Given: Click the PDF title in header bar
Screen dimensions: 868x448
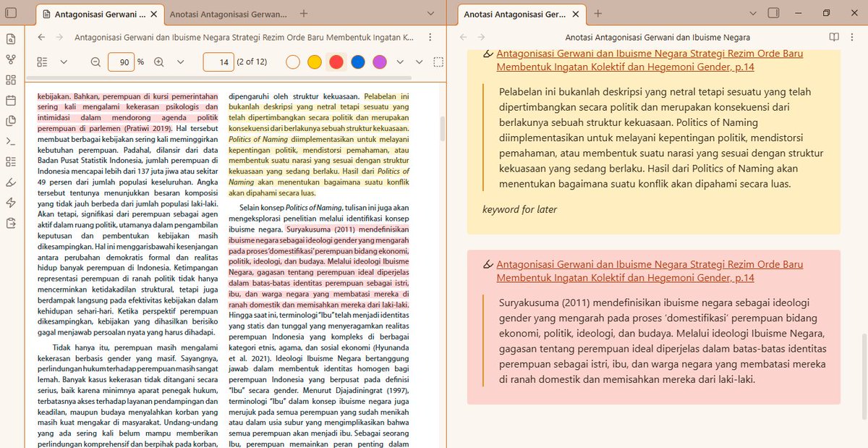Looking at the screenshot, I should [x=244, y=37].
